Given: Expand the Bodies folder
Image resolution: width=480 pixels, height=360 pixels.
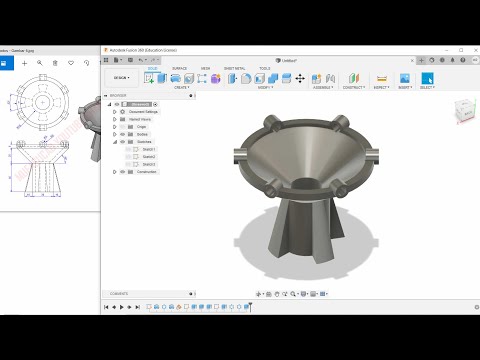Looking at the screenshot, I should pos(115,134).
